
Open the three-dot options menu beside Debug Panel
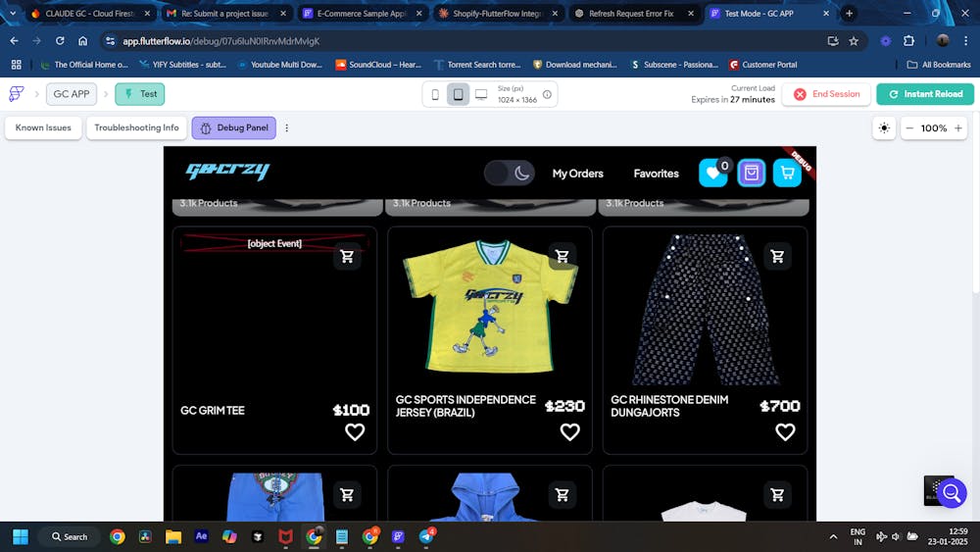click(287, 127)
